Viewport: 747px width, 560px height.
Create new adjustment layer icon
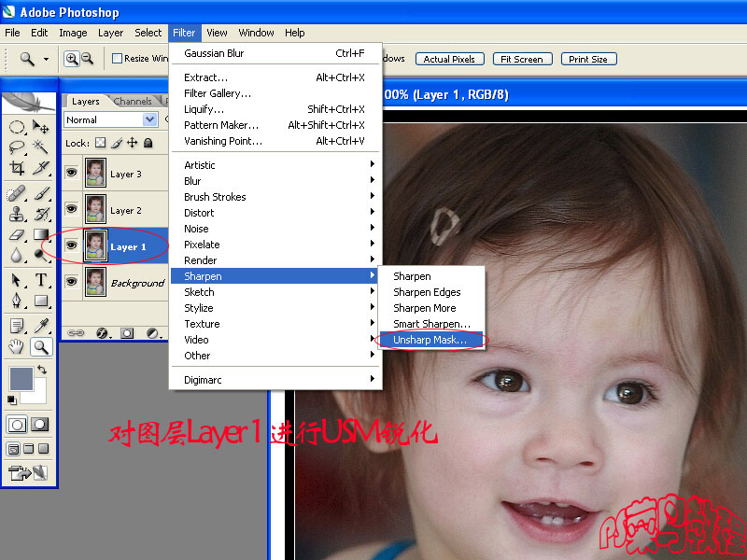click(x=152, y=333)
